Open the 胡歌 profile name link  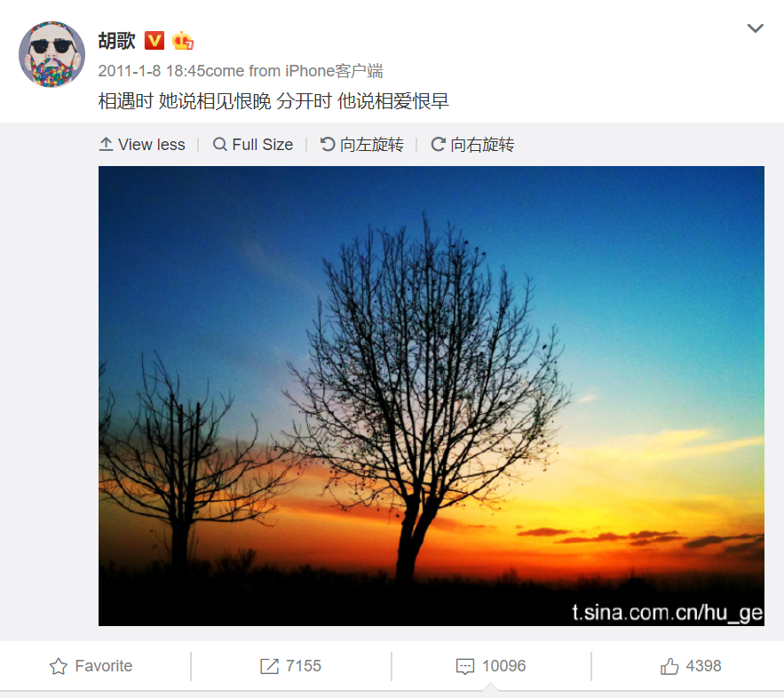tap(116, 41)
